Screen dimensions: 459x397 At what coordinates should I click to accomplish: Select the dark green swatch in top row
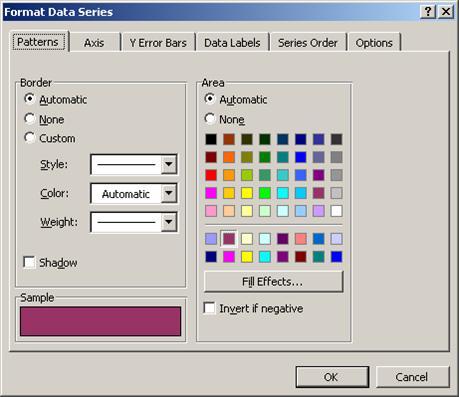(x=265, y=139)
